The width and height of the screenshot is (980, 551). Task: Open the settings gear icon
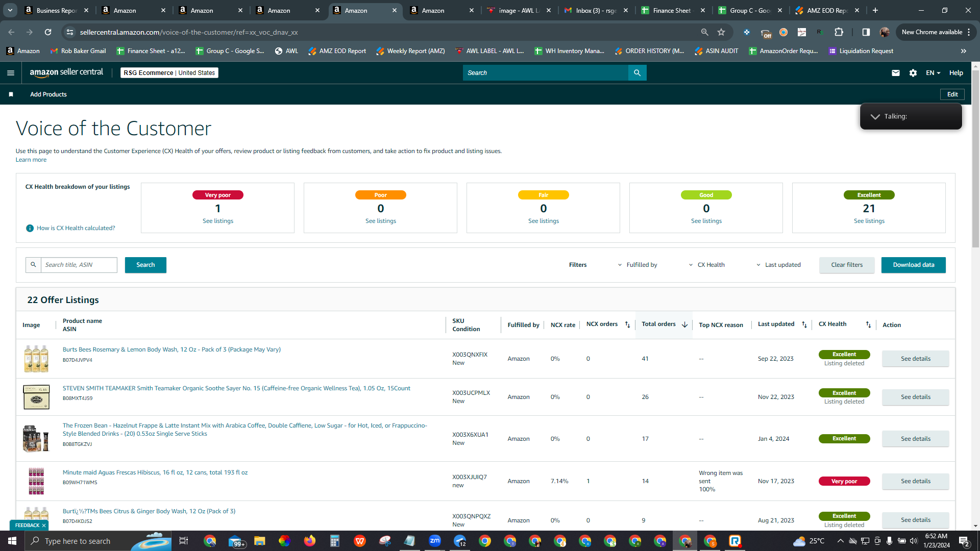click(x=913, y=73)
